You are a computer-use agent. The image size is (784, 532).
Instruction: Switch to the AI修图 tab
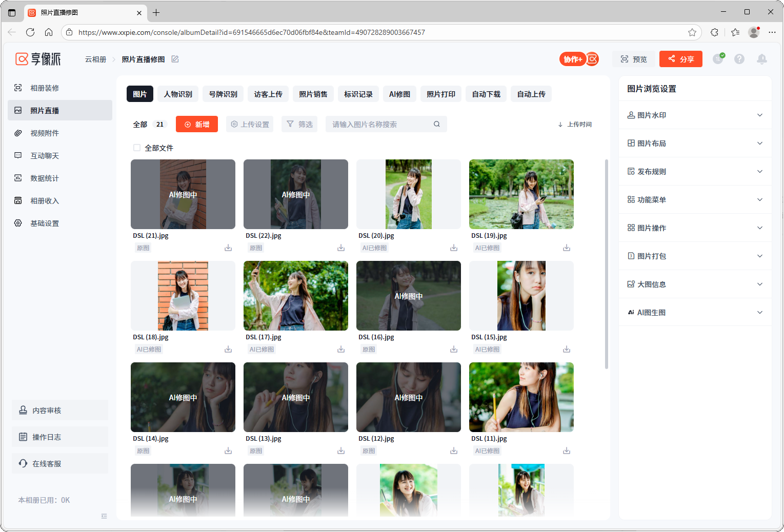(x=399, y=94)
